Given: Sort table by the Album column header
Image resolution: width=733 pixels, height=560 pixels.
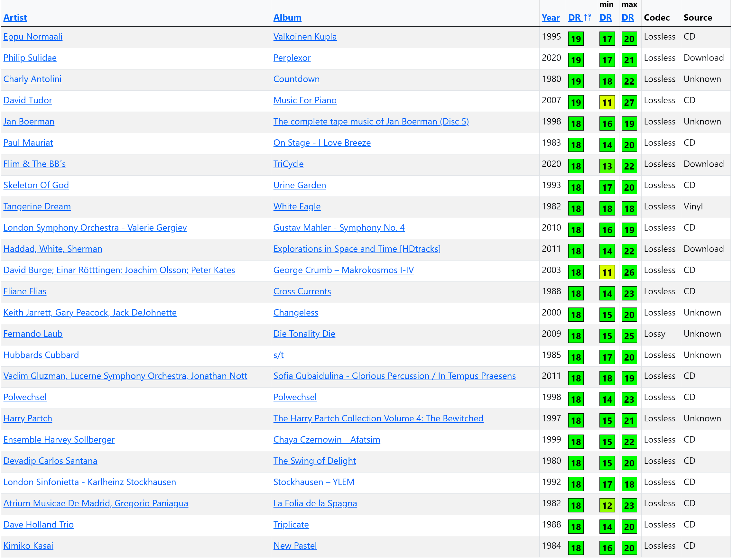Looking at the screenshot, I should tap(287, 18).
